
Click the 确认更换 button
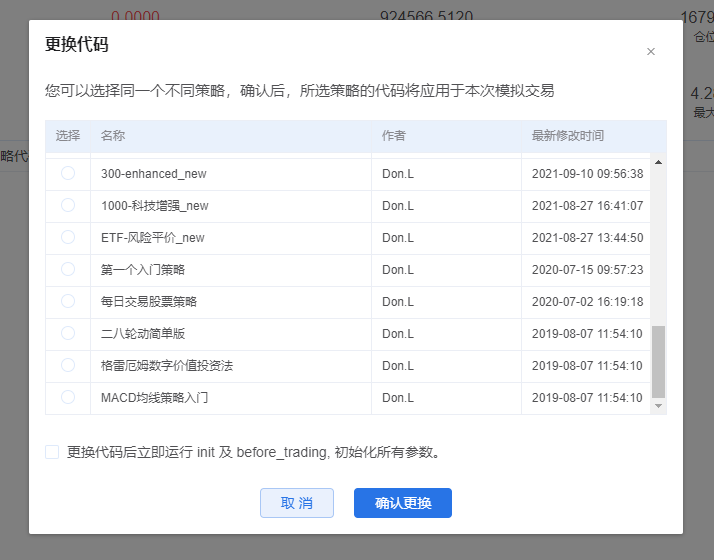[x=403, y=503]
